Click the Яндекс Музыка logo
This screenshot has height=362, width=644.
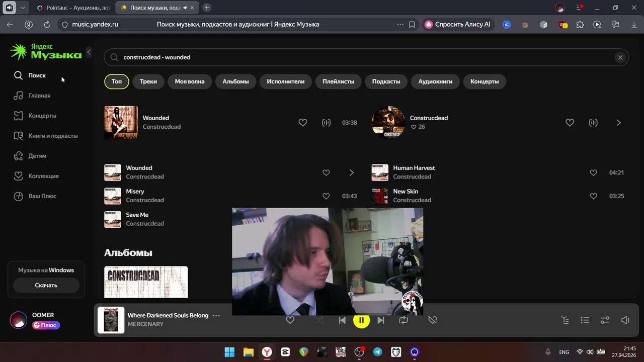(x=46, y=51)
